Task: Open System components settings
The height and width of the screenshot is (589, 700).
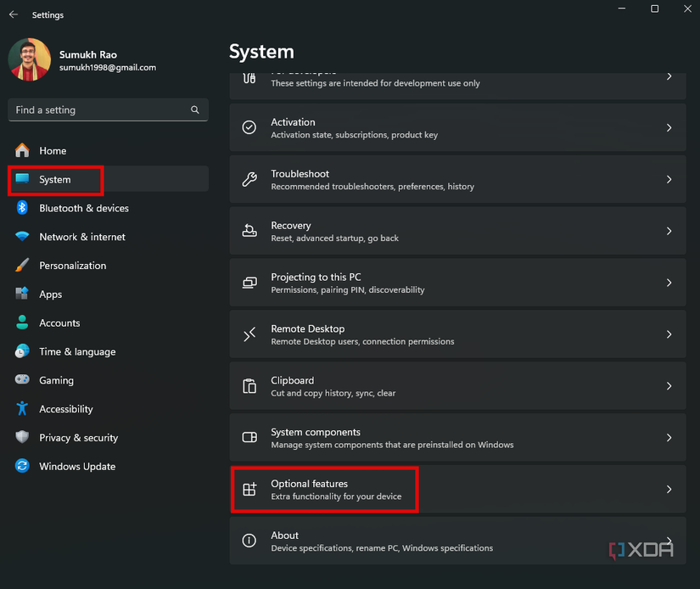Action: click(x=457, y=438)
